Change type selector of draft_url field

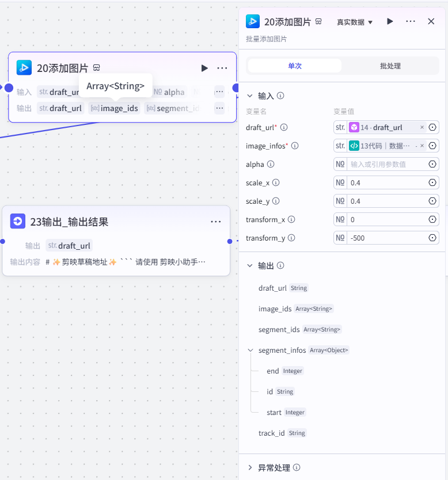pyautogui.click(x=340, y=127)
